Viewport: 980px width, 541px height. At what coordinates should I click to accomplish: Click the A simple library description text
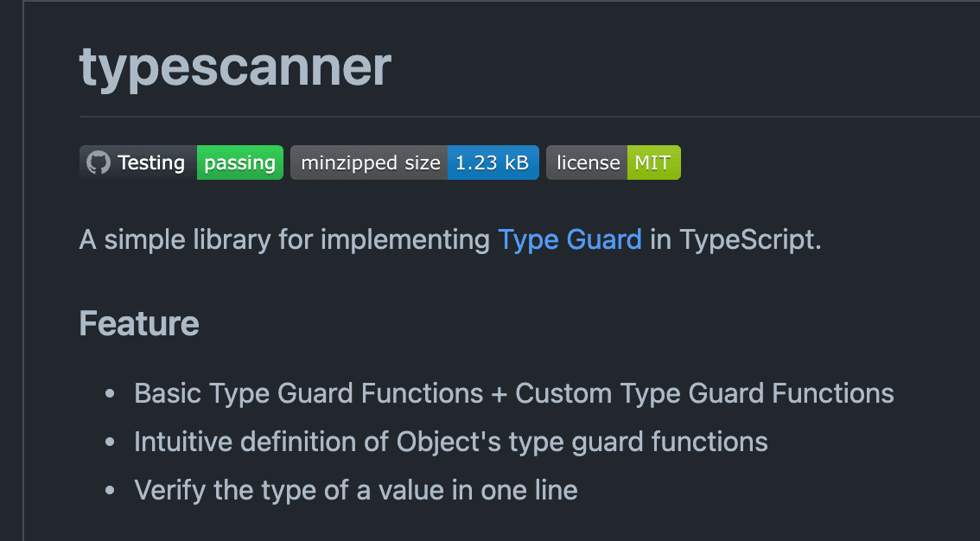click(284, 240)
